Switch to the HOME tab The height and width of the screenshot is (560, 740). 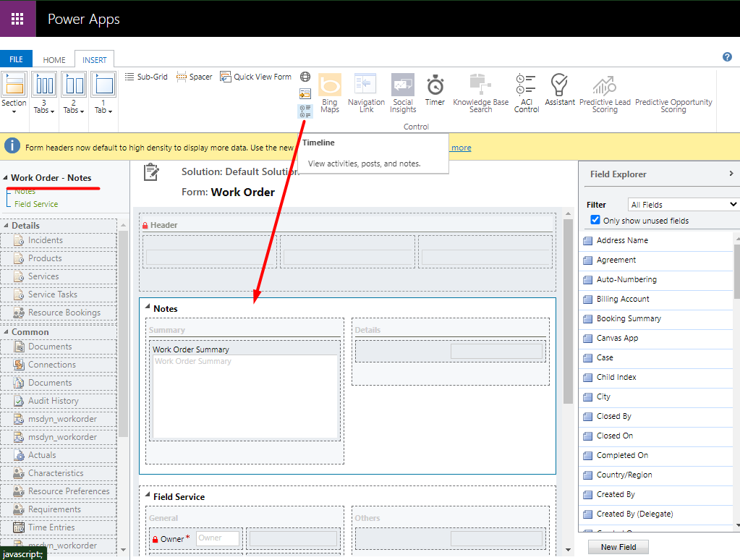(54, 60)
